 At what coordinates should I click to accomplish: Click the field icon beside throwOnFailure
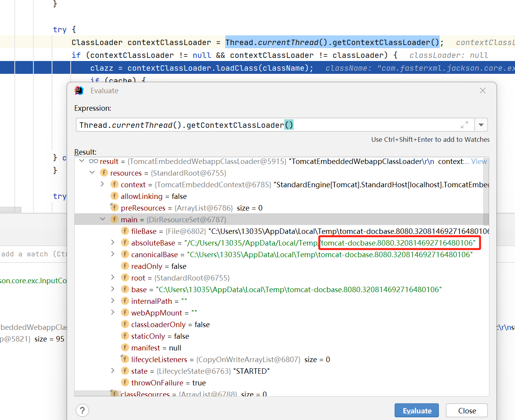[125, 382]
